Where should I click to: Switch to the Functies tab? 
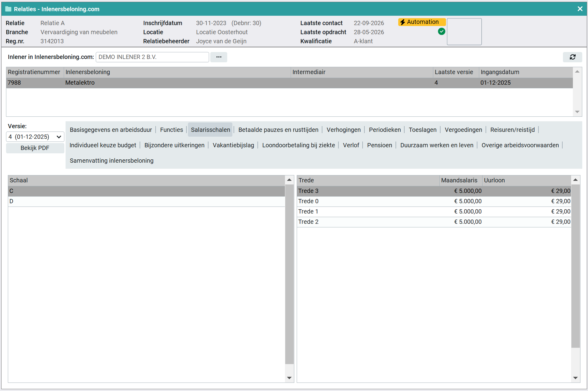coord(172,130)
